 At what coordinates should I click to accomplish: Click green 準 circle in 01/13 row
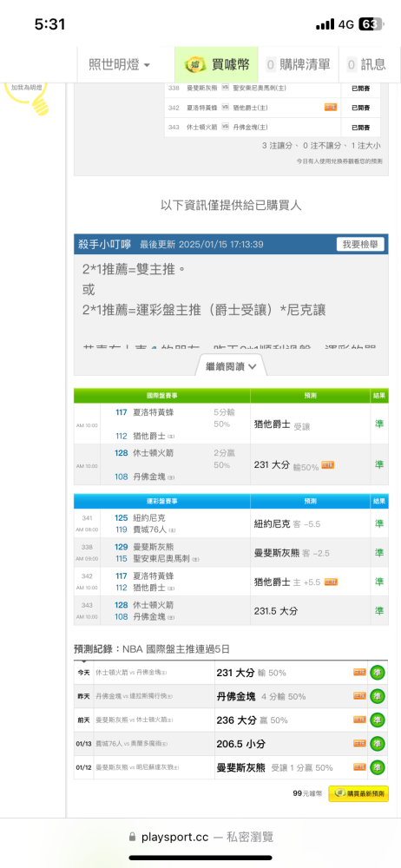click(x=378, y=744)
